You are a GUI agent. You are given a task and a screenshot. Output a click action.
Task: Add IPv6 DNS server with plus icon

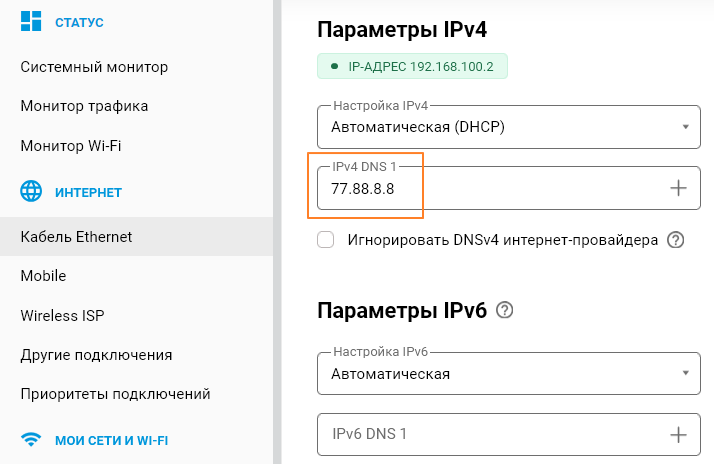678,434
